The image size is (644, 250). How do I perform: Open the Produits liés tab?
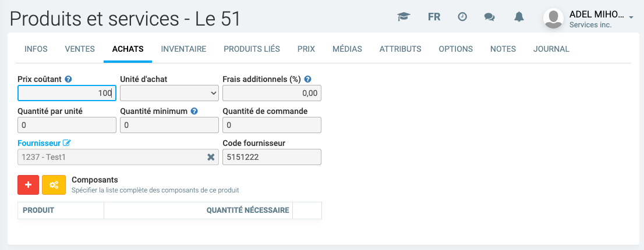(x=252, y=49)
